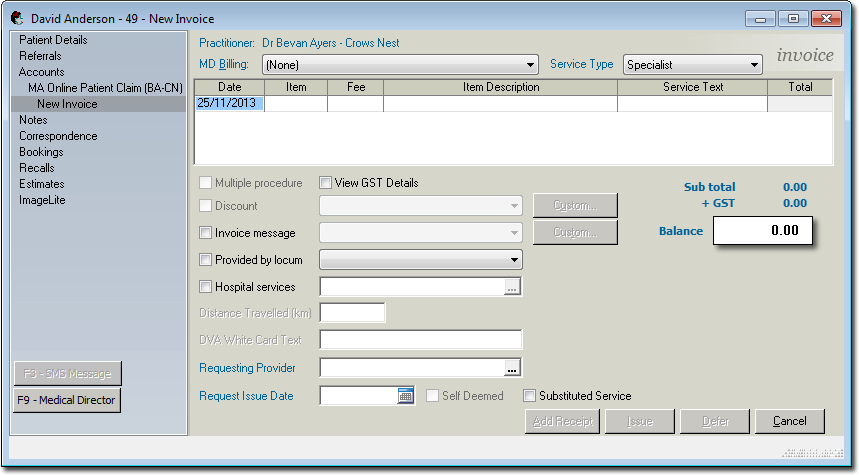The height and width of the screenshot is (475, 859).
Task: Click the Item cell in invoice row
Action: pyautogui.click(x=296, y=103)
